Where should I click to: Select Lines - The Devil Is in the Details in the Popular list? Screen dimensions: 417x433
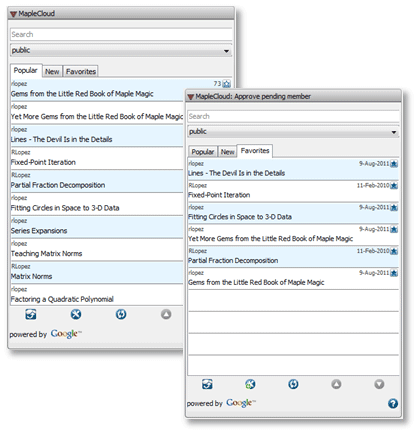97,136
